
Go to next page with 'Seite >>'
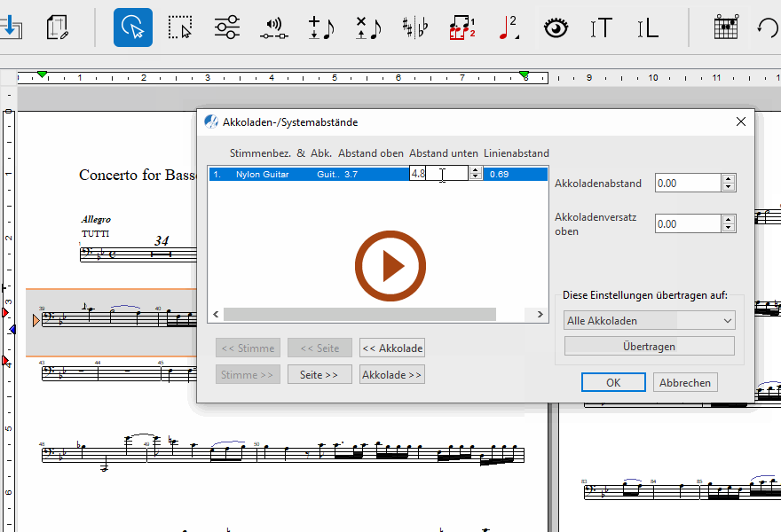(319, 375)
